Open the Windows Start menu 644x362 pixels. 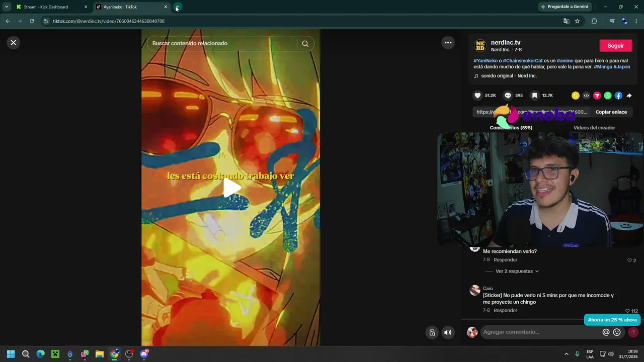point(11,354)
